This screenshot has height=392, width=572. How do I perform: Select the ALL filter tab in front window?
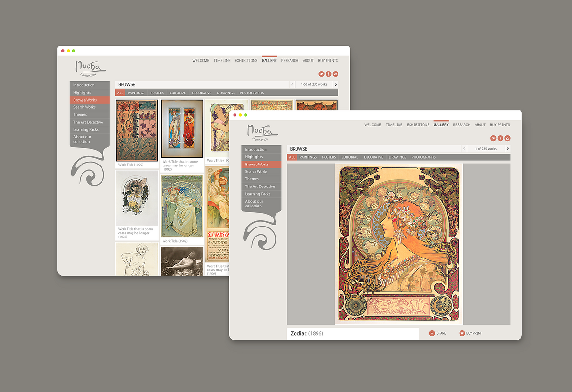(x=292, y=157)
